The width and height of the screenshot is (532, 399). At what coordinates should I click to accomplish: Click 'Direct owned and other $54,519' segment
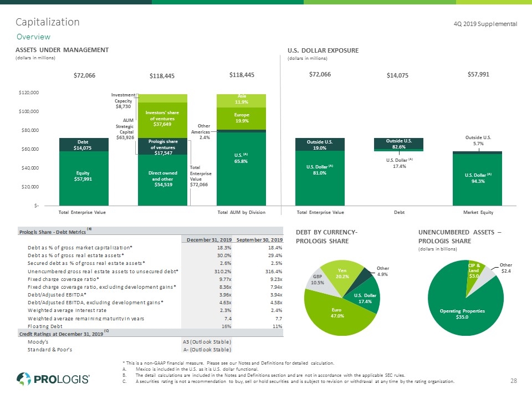click(x=162, y=180)
